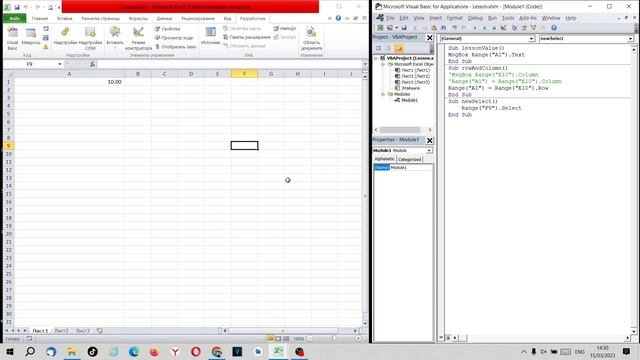The width and height of the screenshot is (640, 360).
Task: Click Design Mode icon in VBA toolbar
Action: tap(504, 28)
